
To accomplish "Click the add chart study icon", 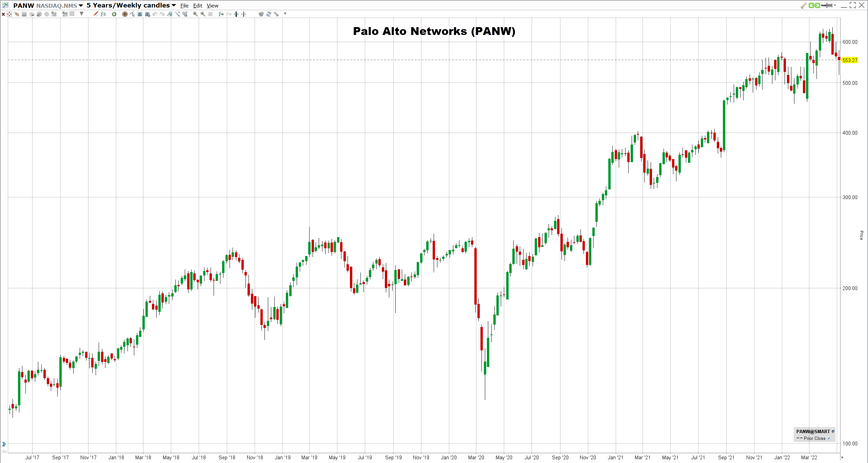I will pos(65,14).
